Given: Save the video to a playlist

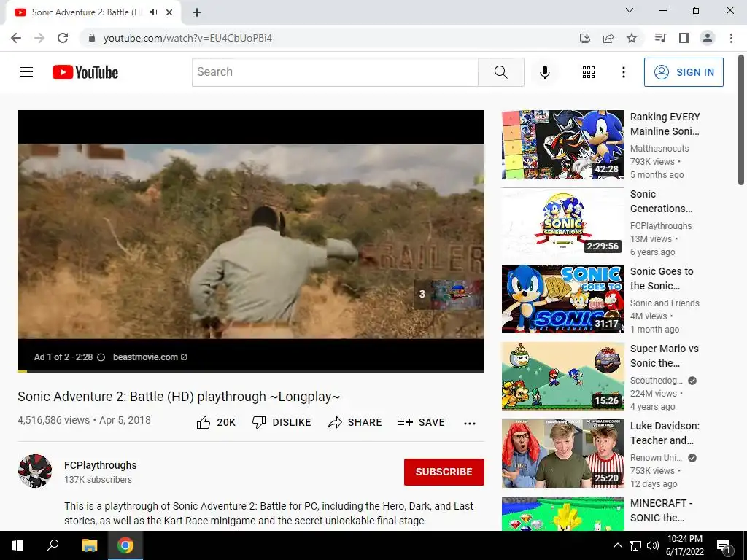Looking at the screenshot, I should 421,422.
